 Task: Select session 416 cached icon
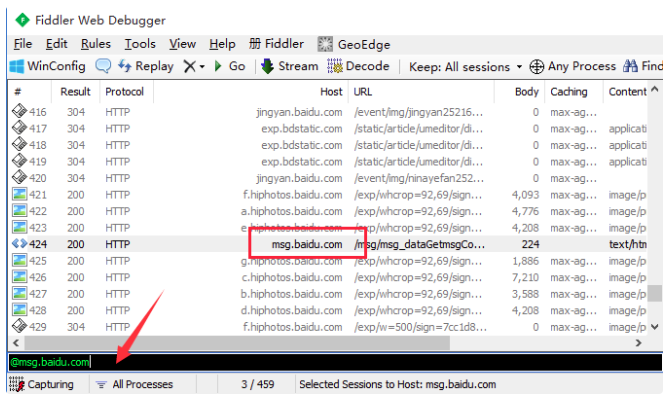click(19, 112)
